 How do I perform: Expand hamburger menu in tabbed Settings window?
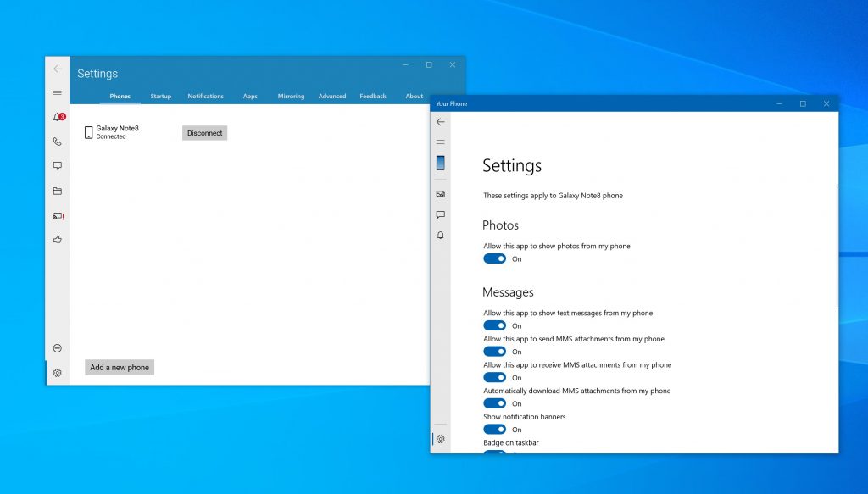pos(58,92)
